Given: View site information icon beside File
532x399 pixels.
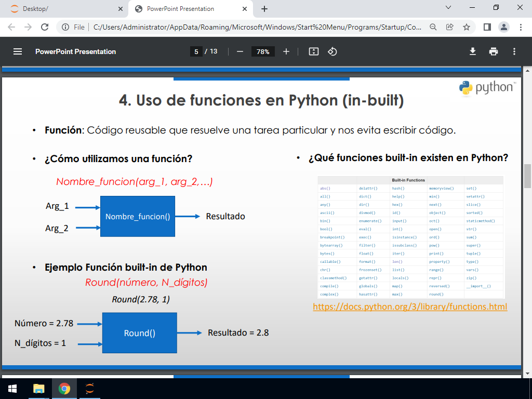Looking at the screenshot, I should 65,27.
